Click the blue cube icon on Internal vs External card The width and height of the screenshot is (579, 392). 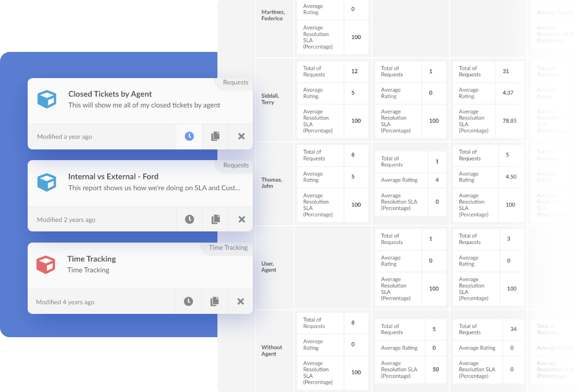(47, 182)
